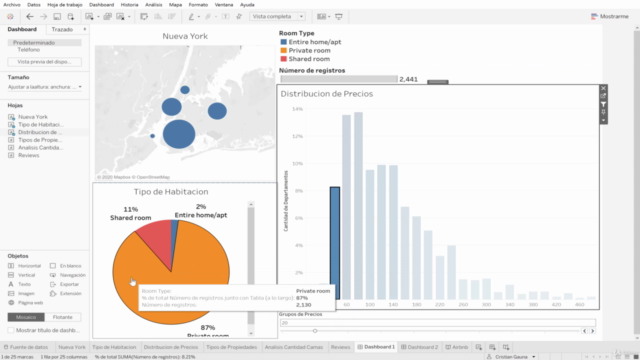Open more options arrow on Distribucion chart

click(x=603, y=120)
